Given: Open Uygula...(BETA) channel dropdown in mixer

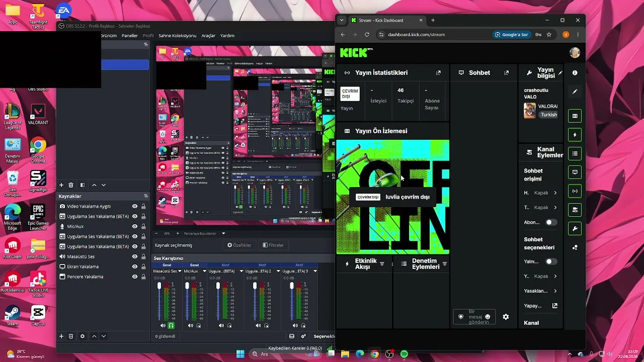Looking at the screenshot, I should click(241, 271).
